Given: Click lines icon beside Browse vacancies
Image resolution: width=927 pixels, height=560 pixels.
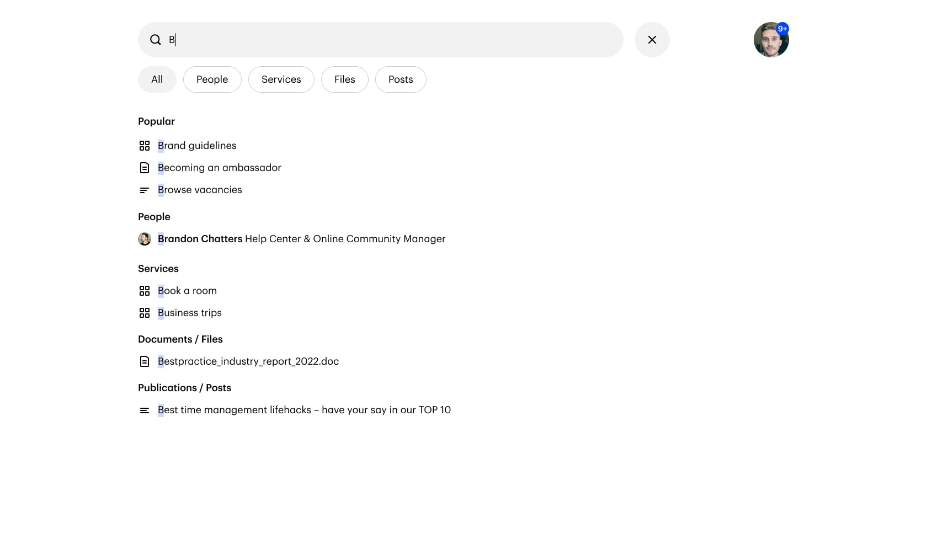Looking at the screenshot, I should 145,190.
